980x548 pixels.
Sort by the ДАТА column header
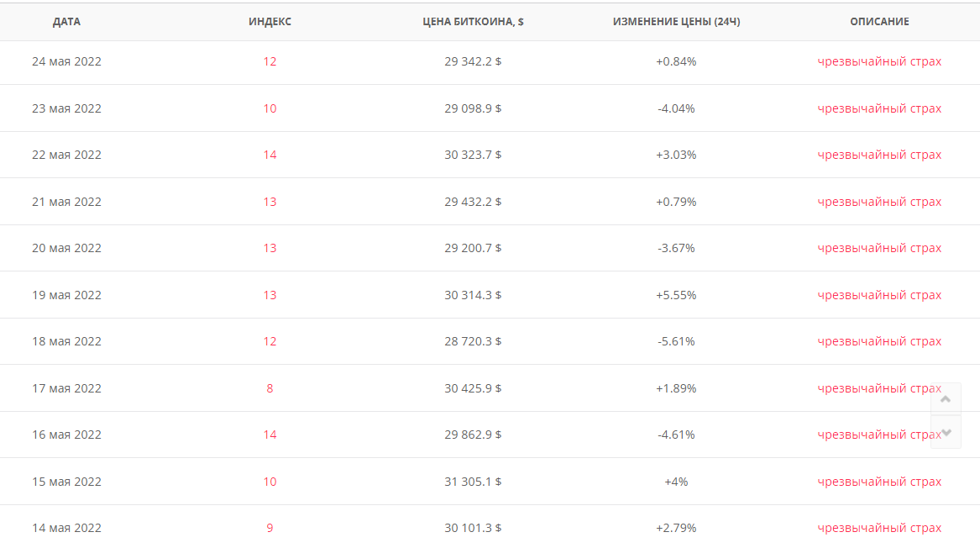coord(66,22)
